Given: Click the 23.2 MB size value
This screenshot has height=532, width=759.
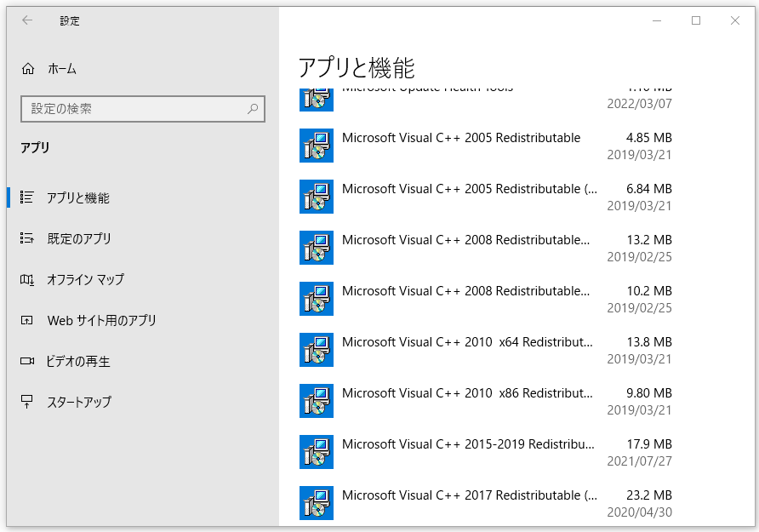Looking at the screenshot, I should pyautogui.click(x=649, y=495).
